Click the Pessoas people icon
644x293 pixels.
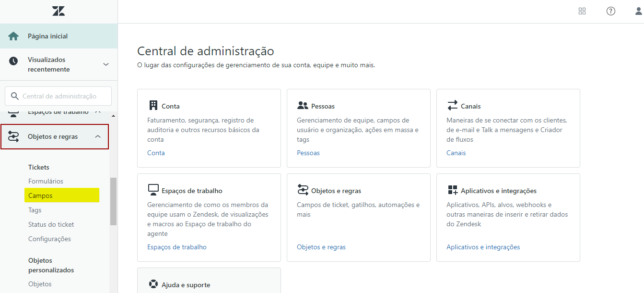(x=303, y=106)
